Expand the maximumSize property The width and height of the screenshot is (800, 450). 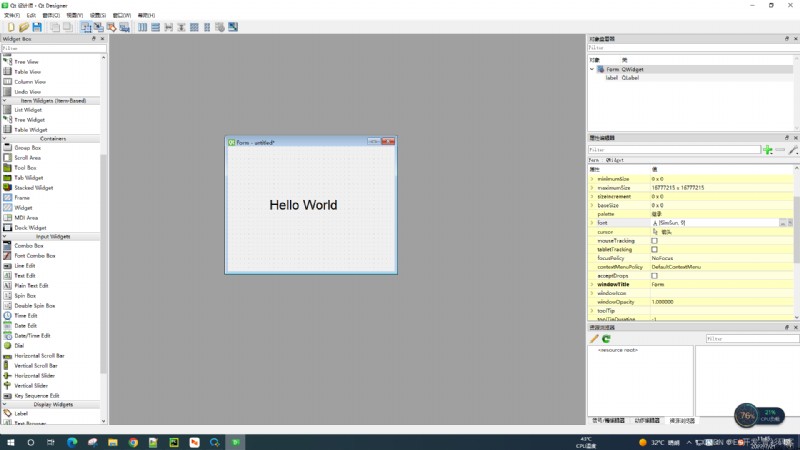(x=592, y=188)
